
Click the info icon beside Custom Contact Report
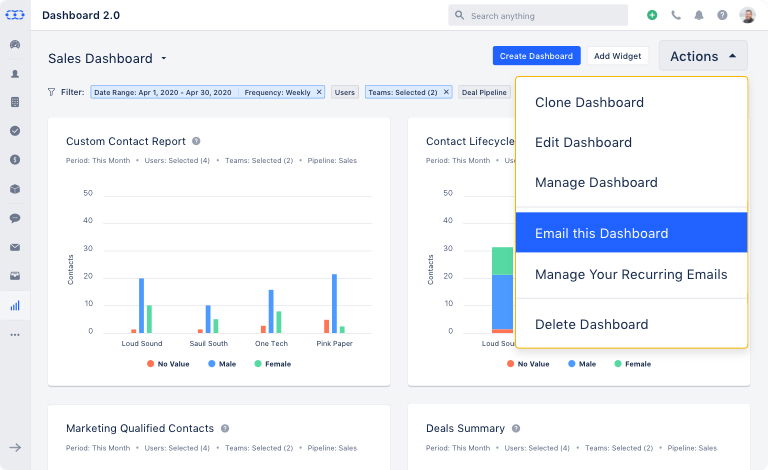point(196,141)
